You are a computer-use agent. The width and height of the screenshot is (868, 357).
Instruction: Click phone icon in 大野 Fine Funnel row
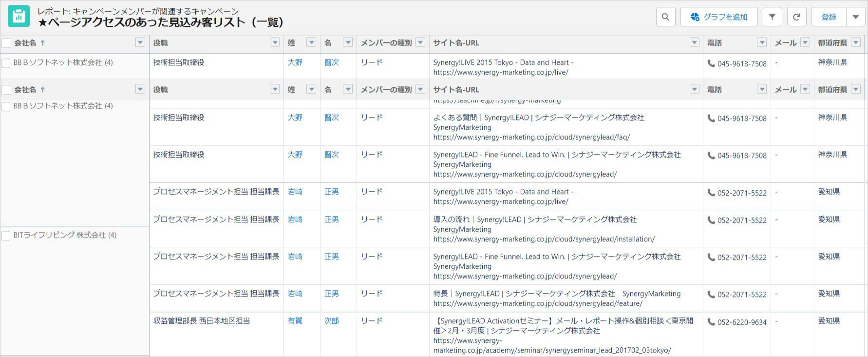[711, 155]
